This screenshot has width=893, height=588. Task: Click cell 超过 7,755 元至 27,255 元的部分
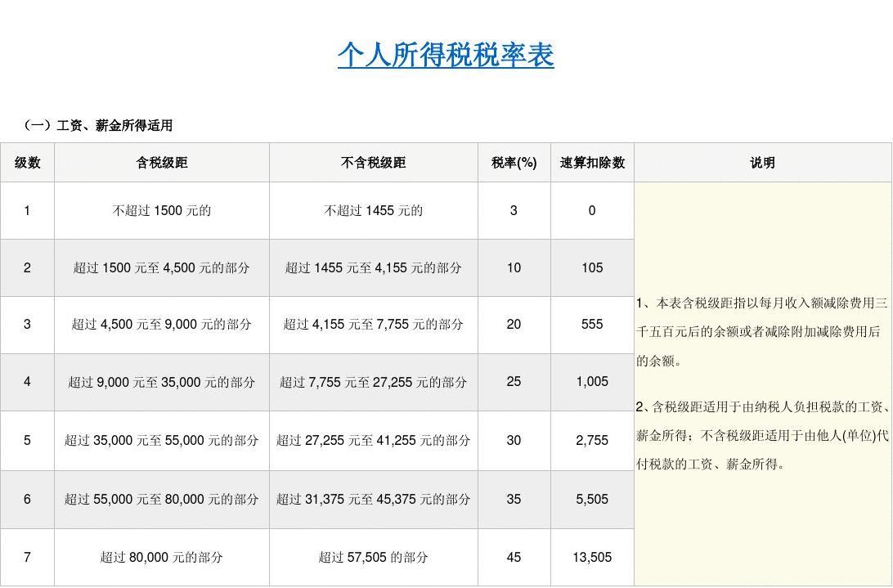click(x=374, y=382)
